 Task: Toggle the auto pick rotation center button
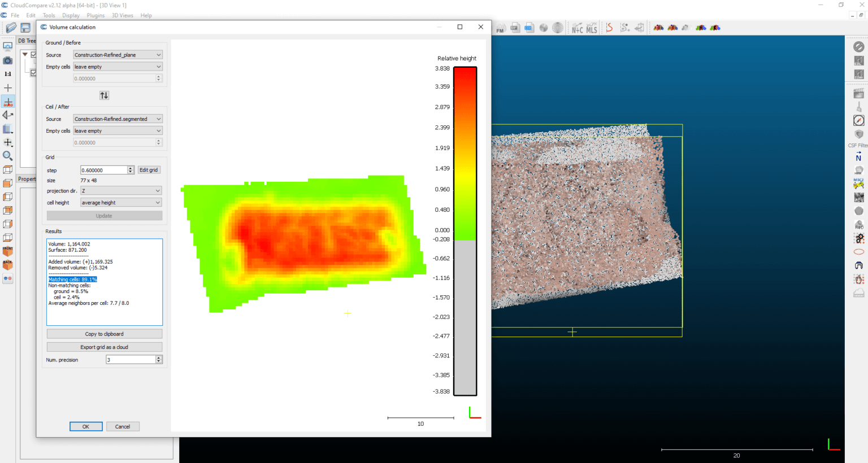pyautogui.click(x=8, y=102)
